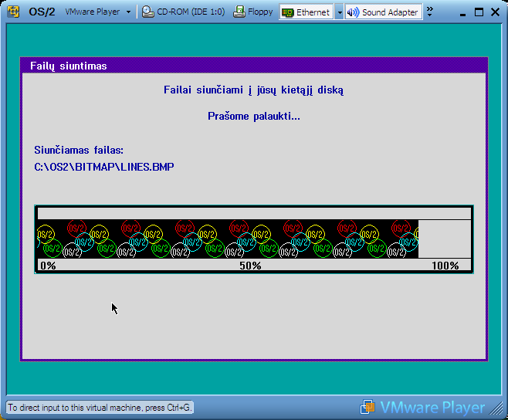The width and height of the screenshot is (508, 420).
Task: Toggle the Ethernet adapter button
Action: (306, 12)
